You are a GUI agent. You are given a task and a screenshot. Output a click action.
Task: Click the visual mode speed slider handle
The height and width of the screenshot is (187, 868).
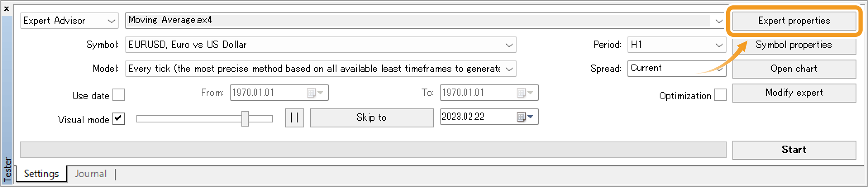click(245, 119)
